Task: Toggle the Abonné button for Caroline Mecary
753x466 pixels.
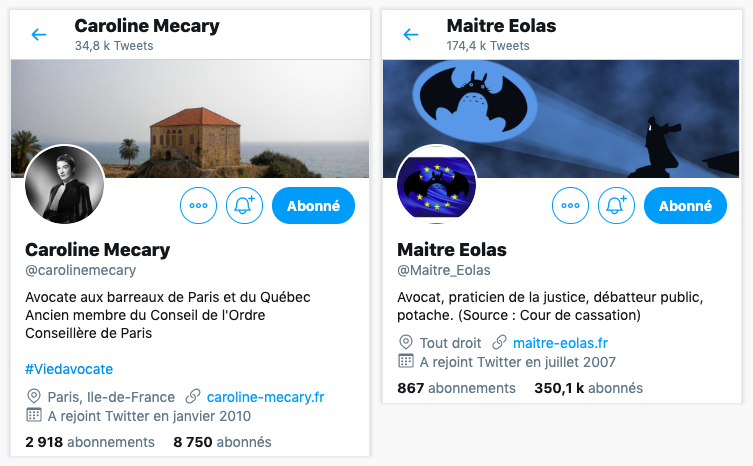Action: click(x=313, y=206)
